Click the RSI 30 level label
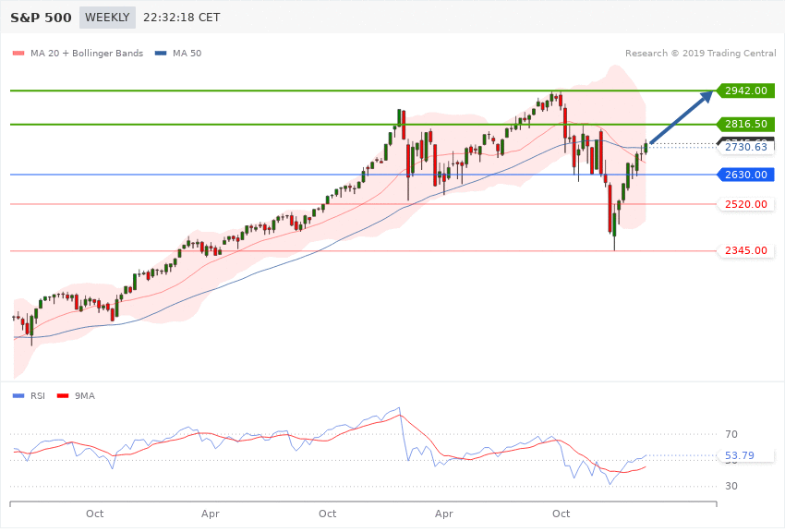This screenshot has width=785, height=532. (x=731, y=486)
